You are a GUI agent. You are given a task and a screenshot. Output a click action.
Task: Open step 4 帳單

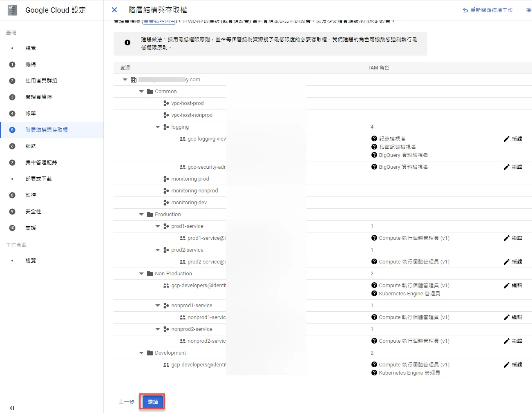(31, 113)
